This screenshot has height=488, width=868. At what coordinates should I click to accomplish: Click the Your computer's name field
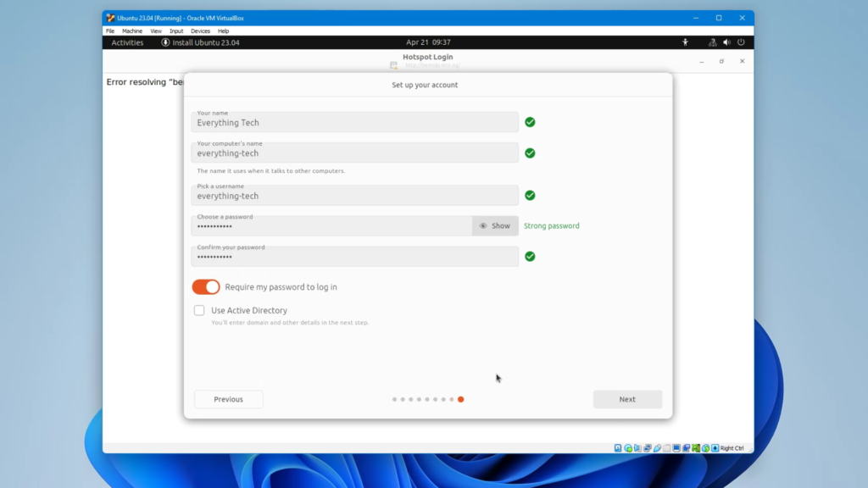tap(355, 152)
